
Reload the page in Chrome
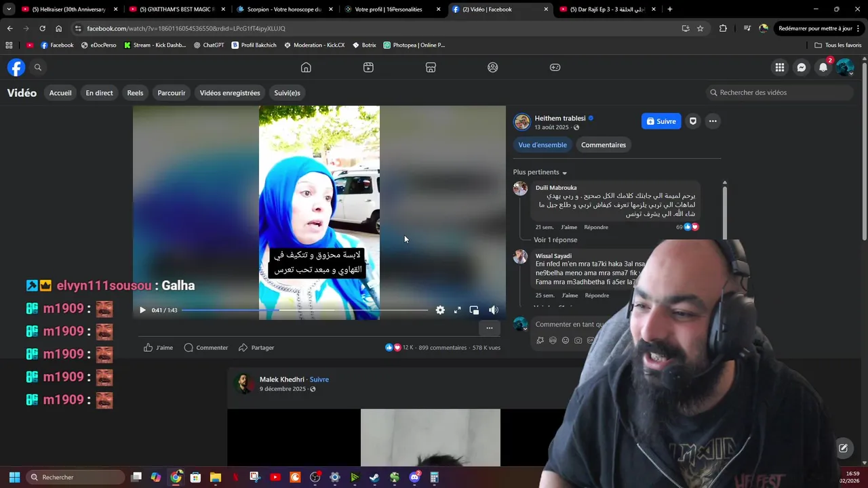coord(42,28)
